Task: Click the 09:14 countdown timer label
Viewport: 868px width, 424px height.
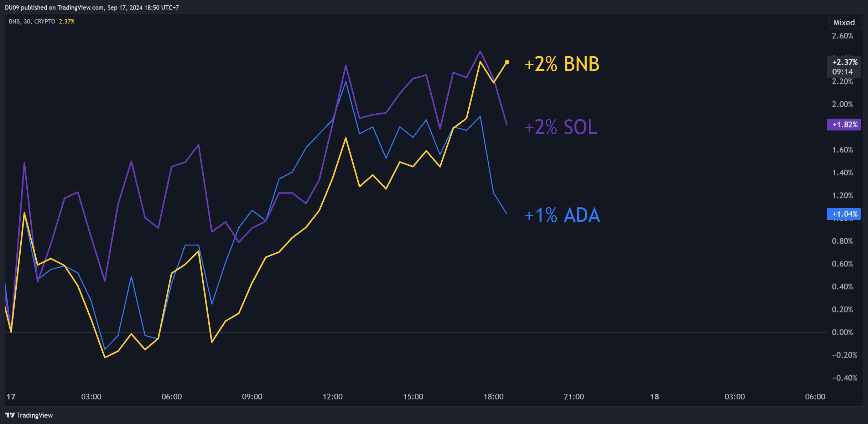Action: click(x=842, y=72)
